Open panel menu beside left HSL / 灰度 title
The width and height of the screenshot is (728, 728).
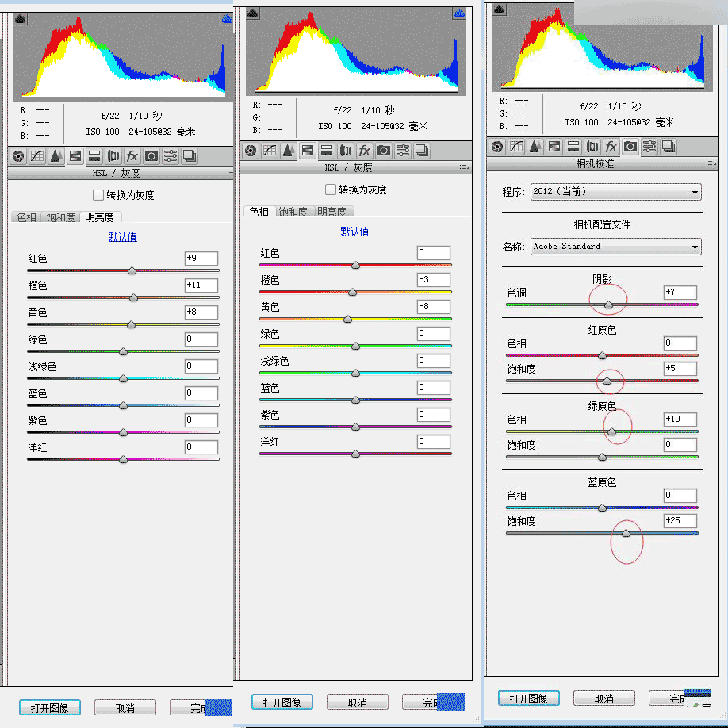pyautogui.click(x=230, y=173)
